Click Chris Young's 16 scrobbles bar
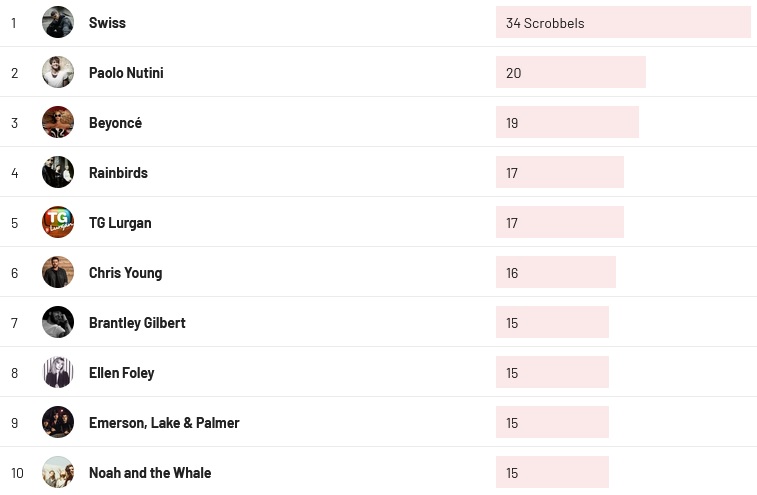Viewport: 757px width, 495px height. (x=555, y=272)
